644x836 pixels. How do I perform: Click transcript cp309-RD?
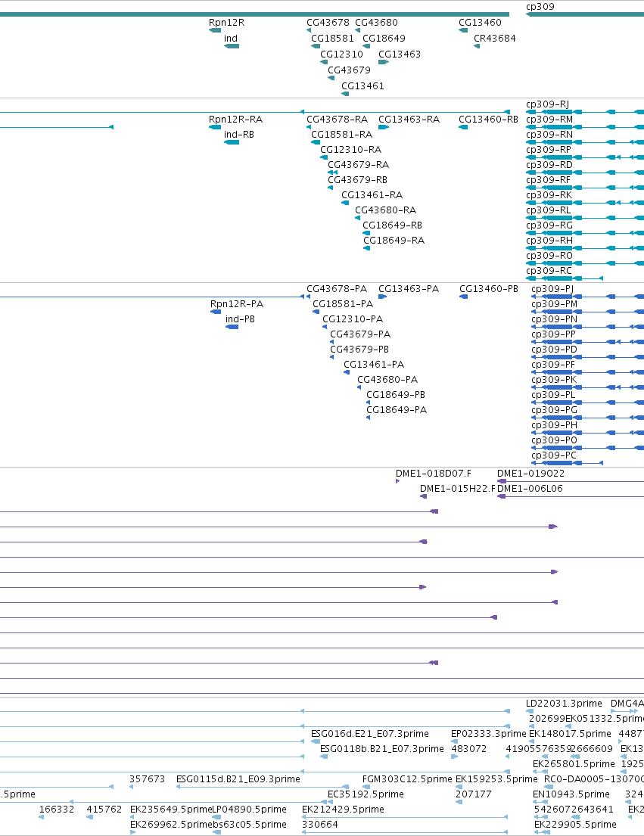pyautogui.click(x=549, y=165)
